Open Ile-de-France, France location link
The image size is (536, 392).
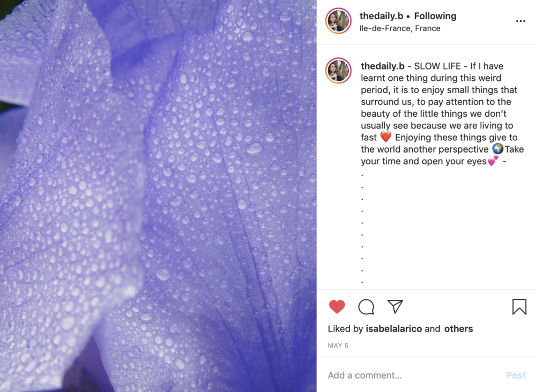click(x=400, y=28)
